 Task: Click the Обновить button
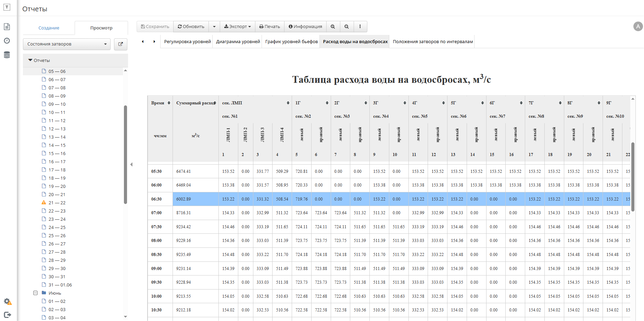[x=191, y=27]
